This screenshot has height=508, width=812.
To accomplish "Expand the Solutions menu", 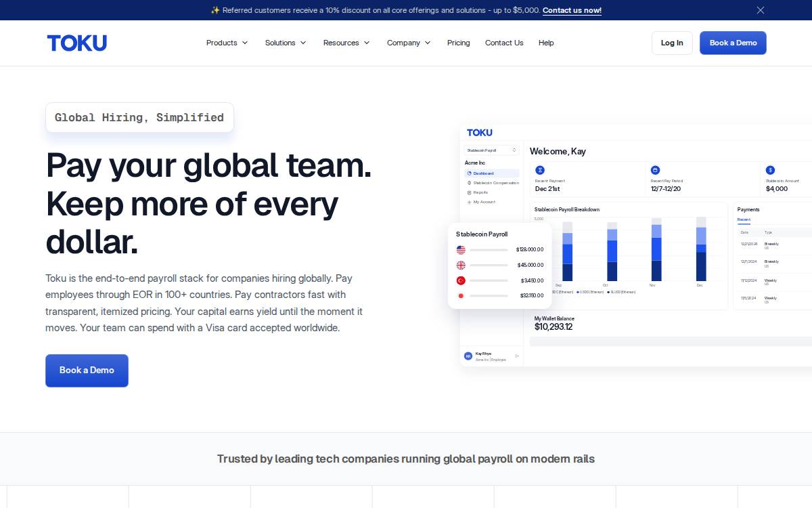I will pos(286,43).
